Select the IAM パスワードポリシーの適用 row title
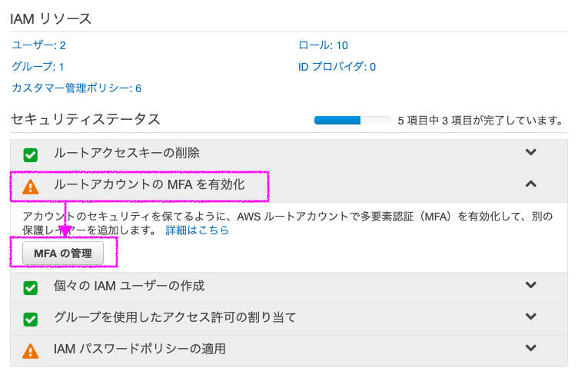This screenshot has height=381, width=588. coord(139,349)
